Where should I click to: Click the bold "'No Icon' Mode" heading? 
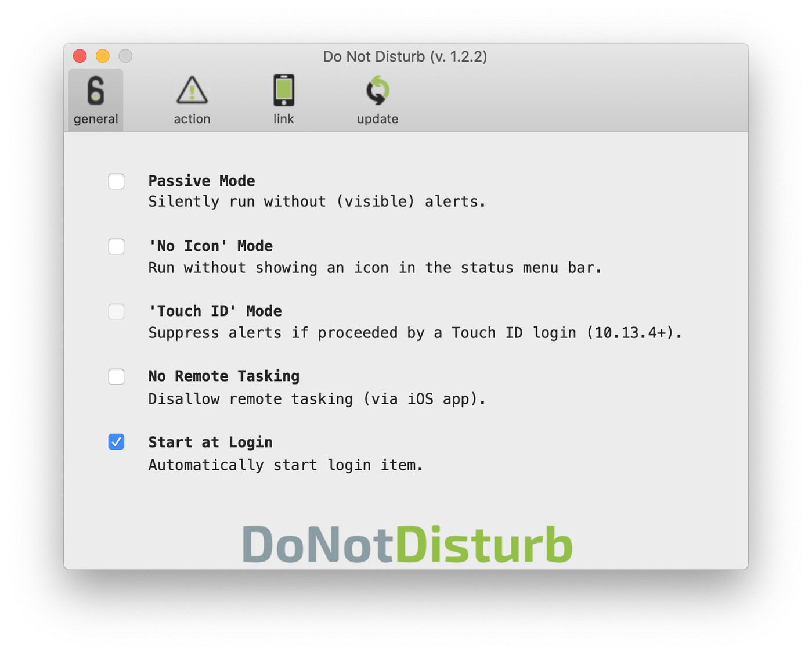coord(210,246)
